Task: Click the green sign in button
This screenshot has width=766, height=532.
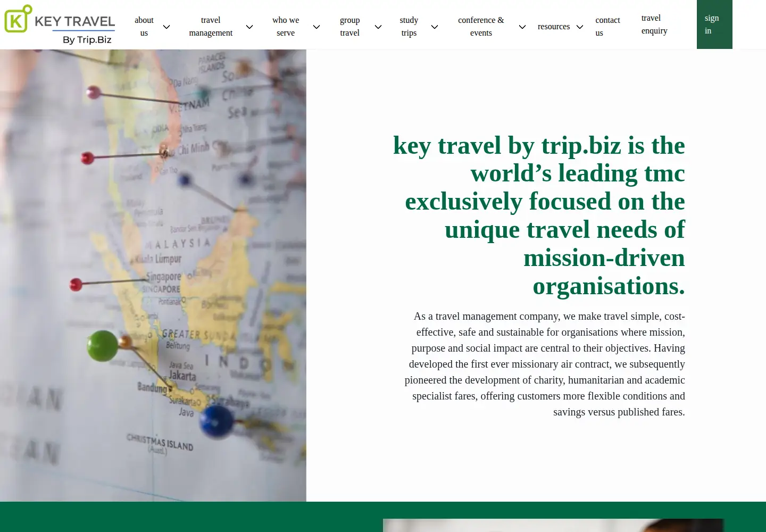Action: [x=714, y=24]
